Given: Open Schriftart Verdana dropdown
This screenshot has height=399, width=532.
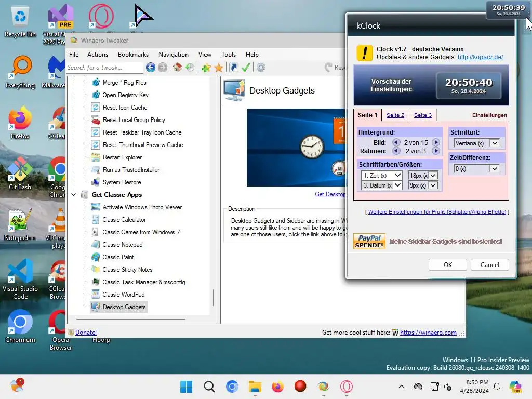Looking at the screenshot, I should click(x=476, y=143).
